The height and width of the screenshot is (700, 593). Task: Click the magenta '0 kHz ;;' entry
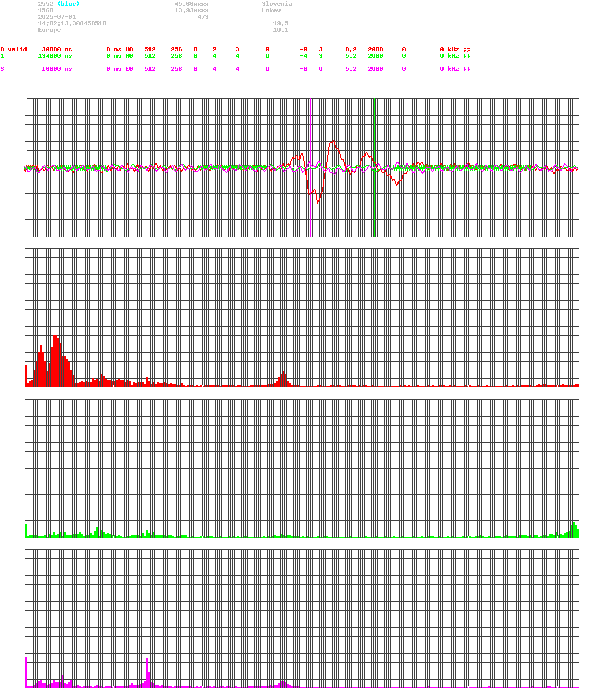point(455,69)
